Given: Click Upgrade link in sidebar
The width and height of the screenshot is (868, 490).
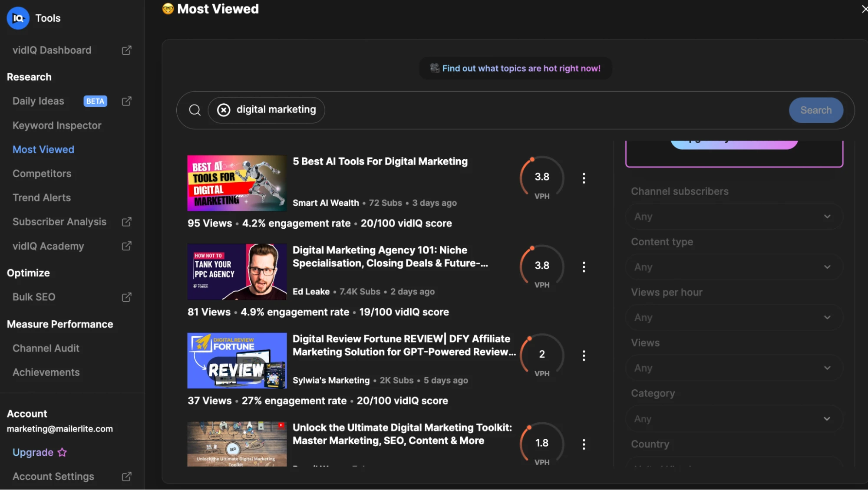Looking at the screenshot, I should point(32,452).
